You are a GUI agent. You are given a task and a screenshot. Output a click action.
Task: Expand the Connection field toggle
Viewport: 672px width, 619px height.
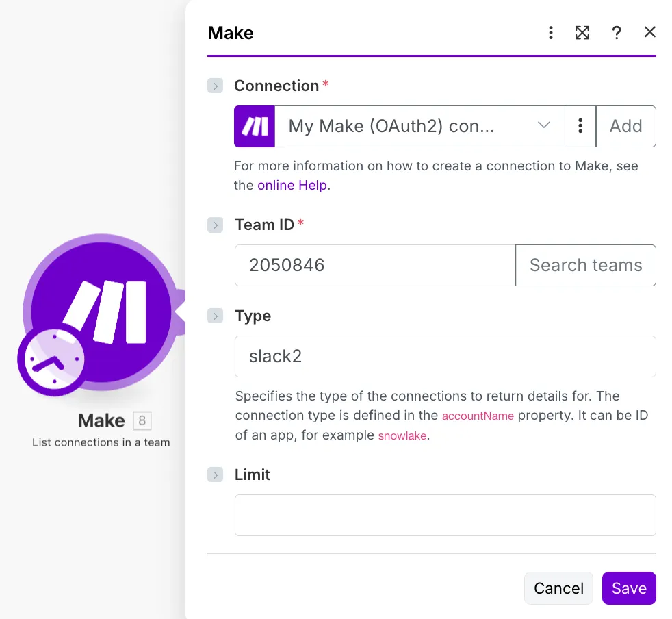pos(215,86)
